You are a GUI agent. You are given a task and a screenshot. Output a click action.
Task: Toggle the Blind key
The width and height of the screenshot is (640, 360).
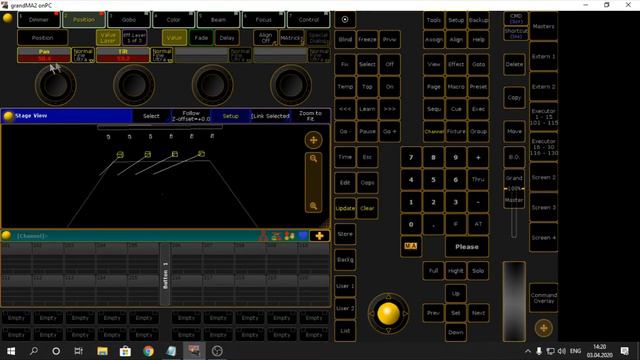pyautogui.click(x=345, y=40)
